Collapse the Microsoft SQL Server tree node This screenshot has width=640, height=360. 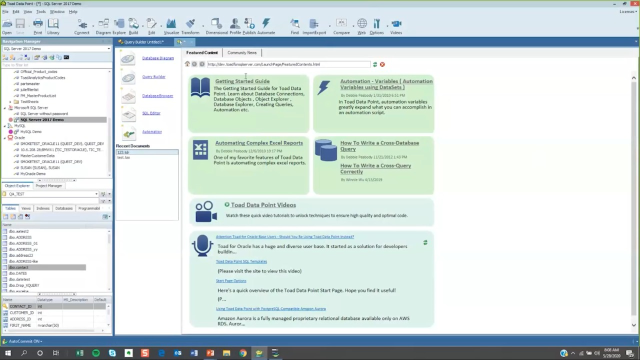tap(5, 108)
